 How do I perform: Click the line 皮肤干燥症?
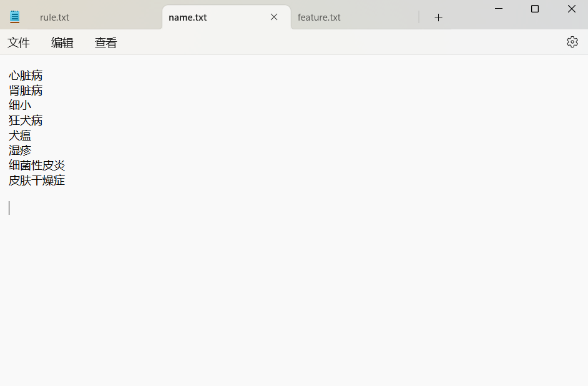tap(37, 181)
